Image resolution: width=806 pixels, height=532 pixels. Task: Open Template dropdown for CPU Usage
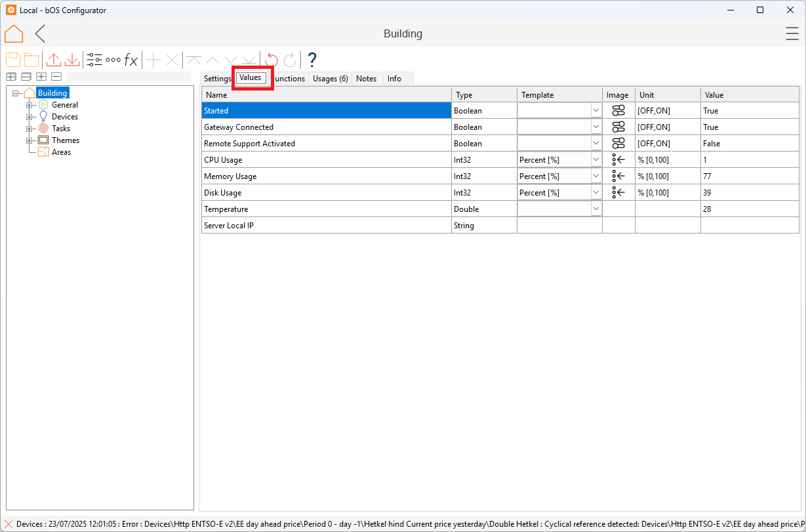click(595, 160)
